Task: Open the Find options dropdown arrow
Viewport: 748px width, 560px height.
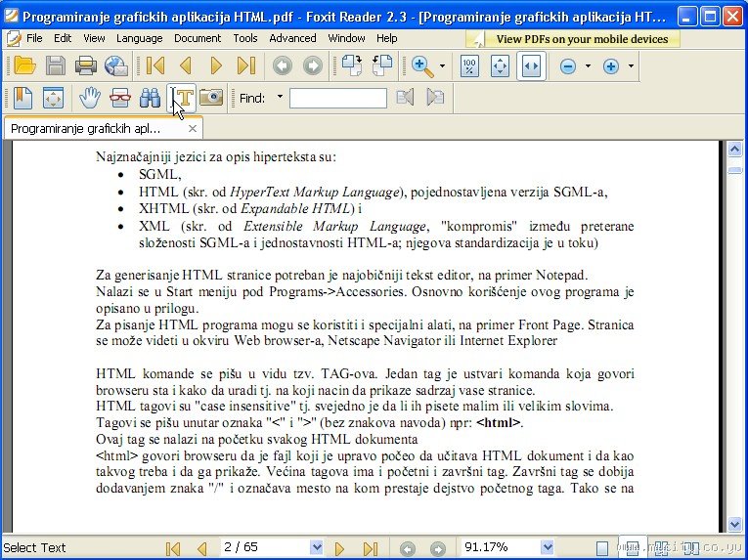Action: tap(280, 97)
